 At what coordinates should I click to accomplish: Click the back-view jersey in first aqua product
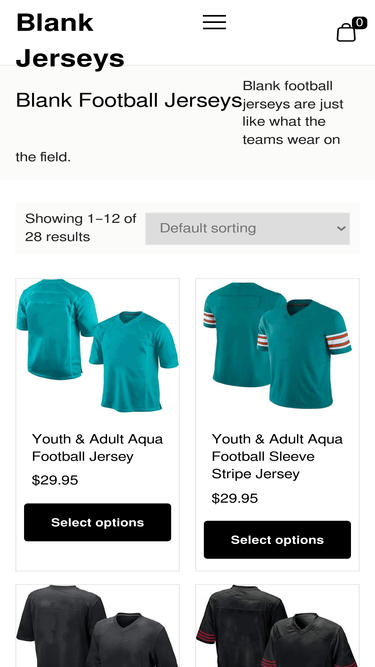55,328
